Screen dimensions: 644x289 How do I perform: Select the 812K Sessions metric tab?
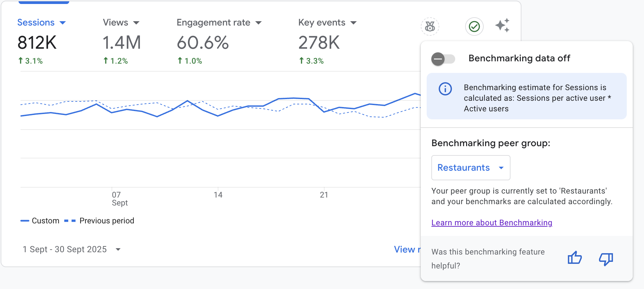(37, 43)
